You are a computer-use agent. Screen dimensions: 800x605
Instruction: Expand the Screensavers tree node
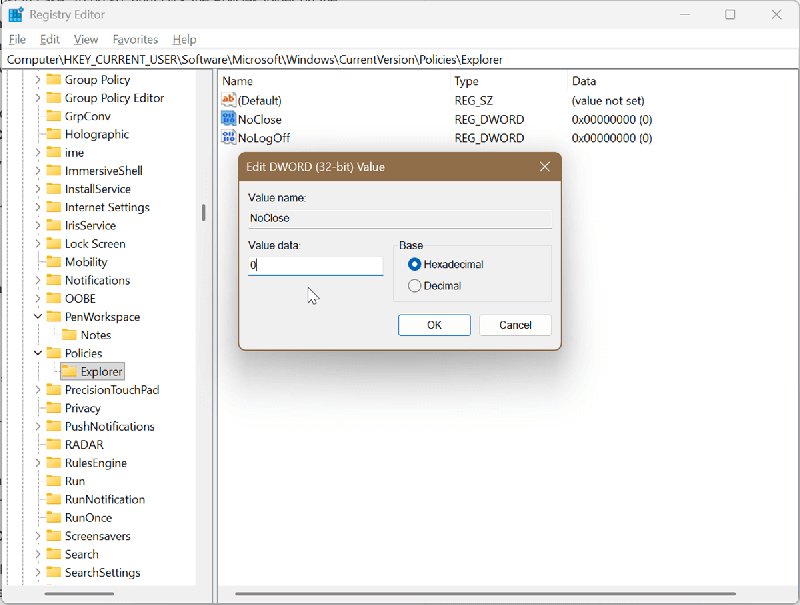[37, 536]
